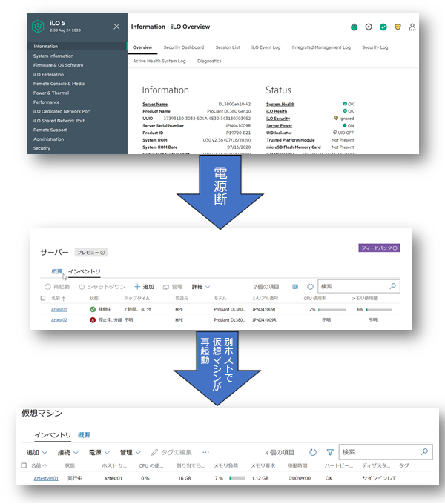Screen dimensions: 445x504
Task: Open Firmware & OS Software in sidebar
Action: tap(58, 65)
